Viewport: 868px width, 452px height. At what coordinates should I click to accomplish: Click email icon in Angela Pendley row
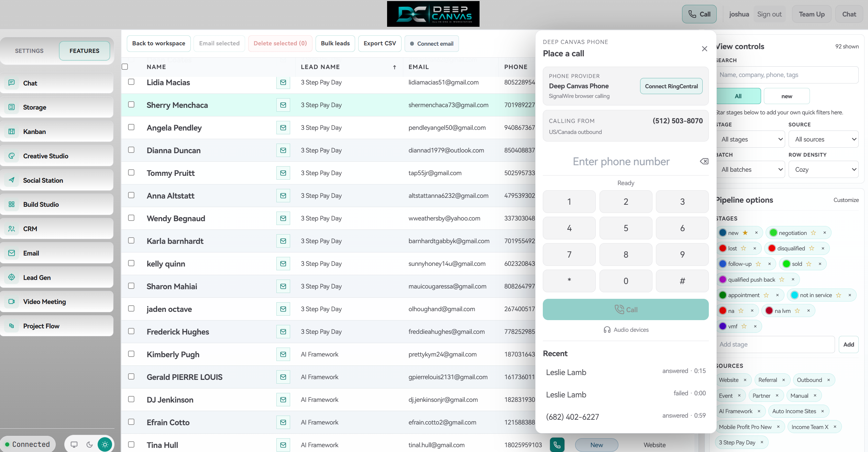283,128
